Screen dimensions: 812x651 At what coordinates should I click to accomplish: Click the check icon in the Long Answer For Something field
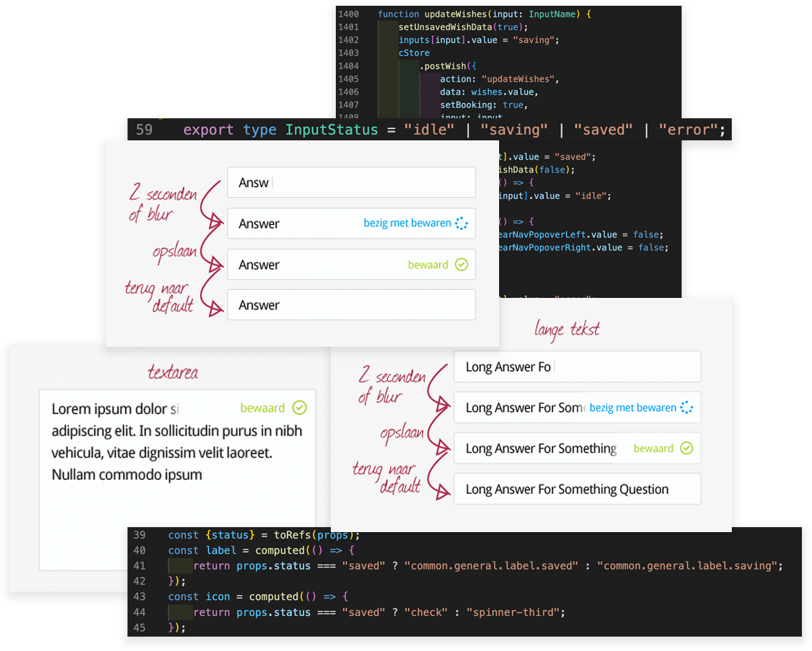click(x=687, y=448)
